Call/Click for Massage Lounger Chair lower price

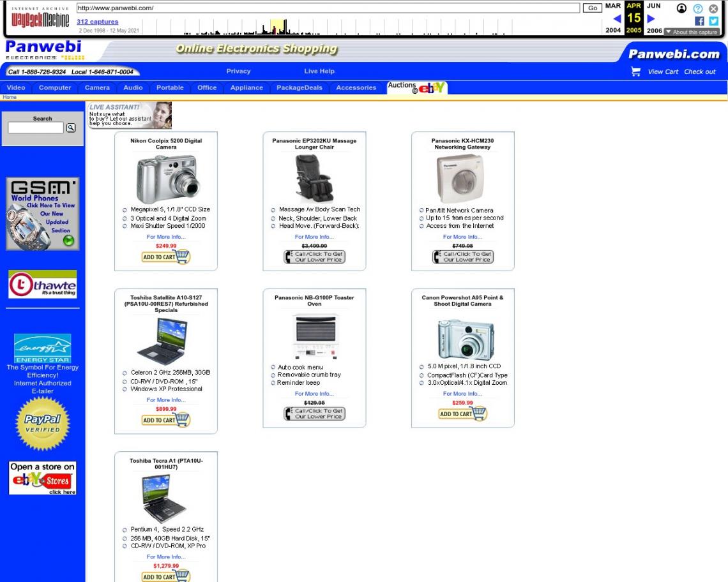314,257
